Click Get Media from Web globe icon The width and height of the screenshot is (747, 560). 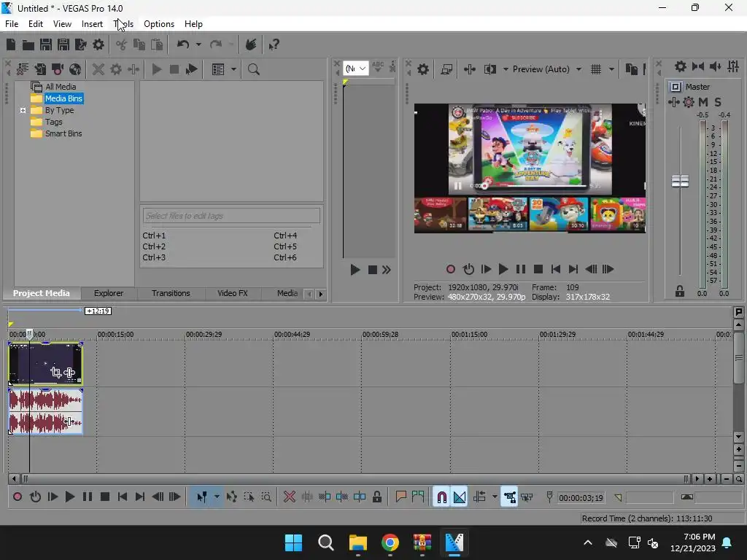pyautogui.click(x=75, y=69)
